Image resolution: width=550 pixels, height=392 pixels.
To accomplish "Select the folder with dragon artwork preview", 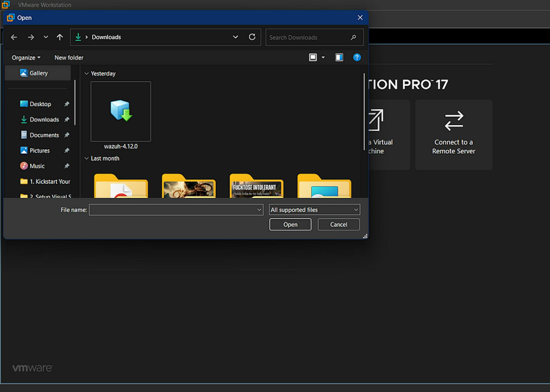I will (189, 186).
